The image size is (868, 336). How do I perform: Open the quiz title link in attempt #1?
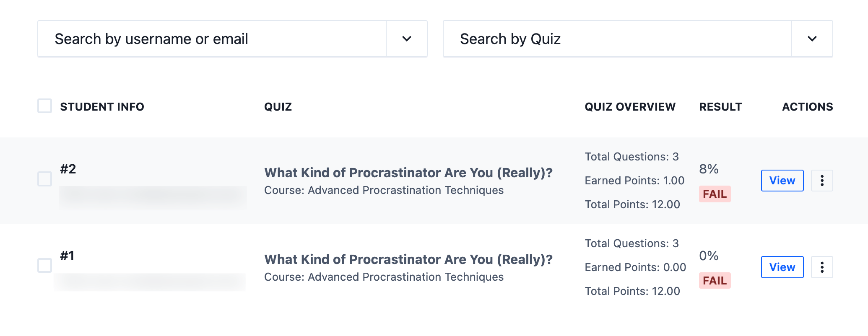(408, 259)
